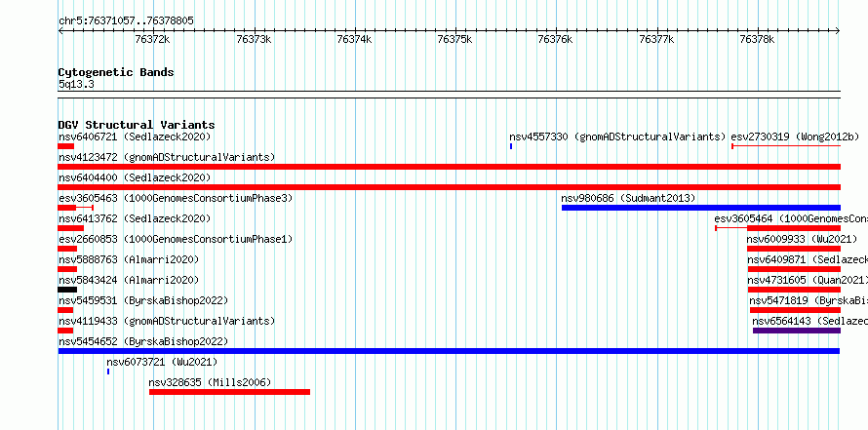Screen dimensions: 868x430
Task: Click the 76374k ruler tick label
Action: coord(354,39)
